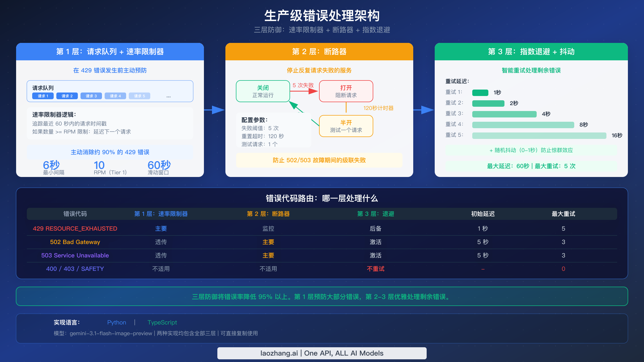
Task: Select the 请求 1 queue chip
Action: pyautogui.click(x=42, y=96)
